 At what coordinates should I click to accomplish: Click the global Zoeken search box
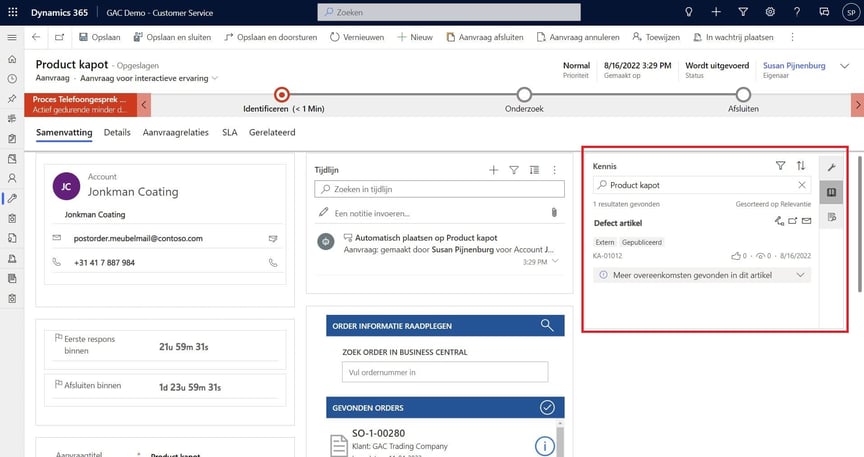pos(449,12)
